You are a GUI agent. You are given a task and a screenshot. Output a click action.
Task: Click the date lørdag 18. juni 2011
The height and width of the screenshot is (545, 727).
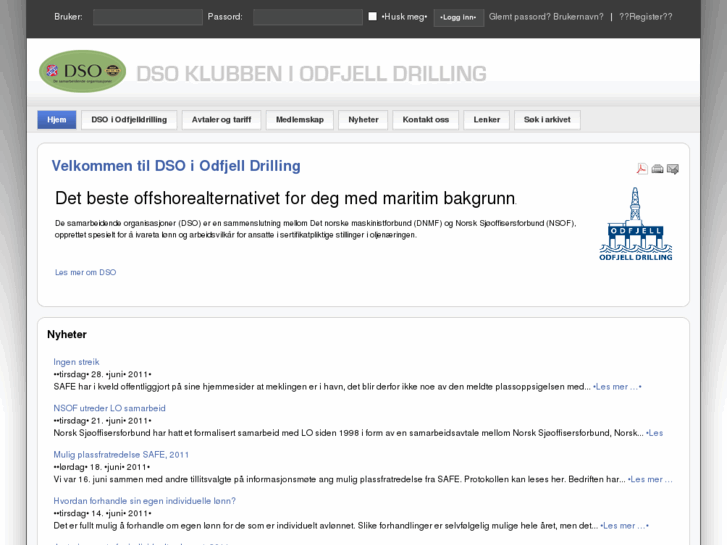point(102,467)
